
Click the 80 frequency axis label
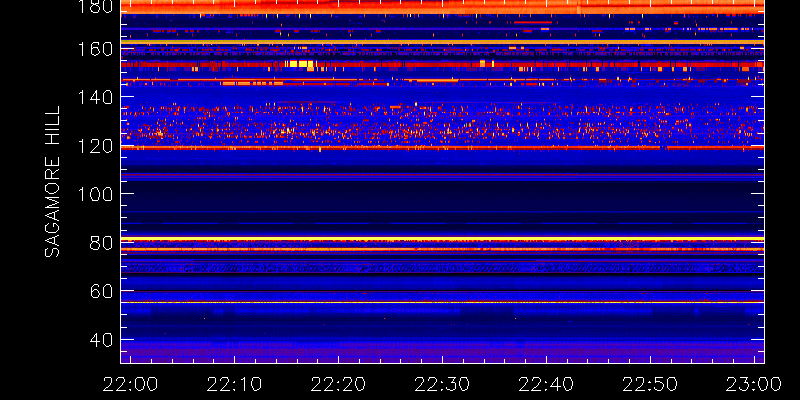101,242
